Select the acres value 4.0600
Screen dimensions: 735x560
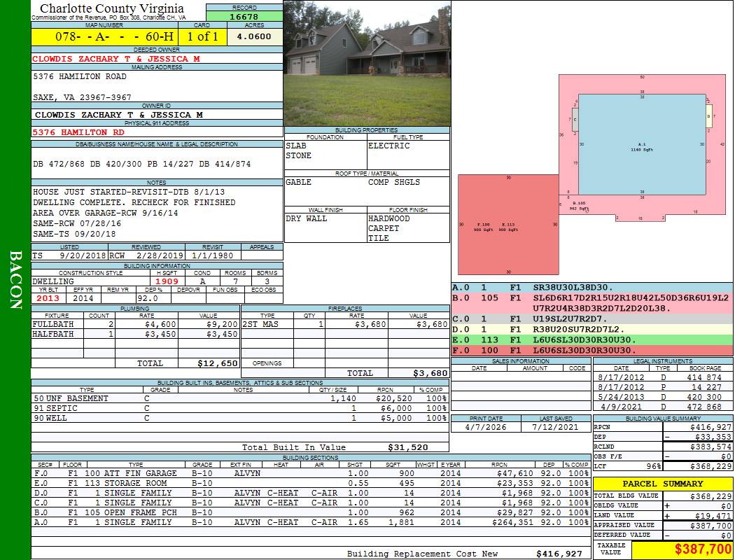click(x=254, y=36)
